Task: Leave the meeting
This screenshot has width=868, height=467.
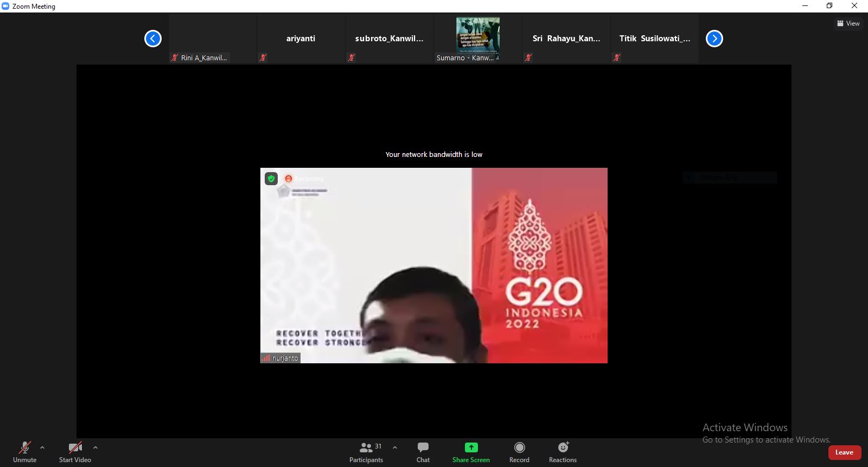Action: (844, 452)
